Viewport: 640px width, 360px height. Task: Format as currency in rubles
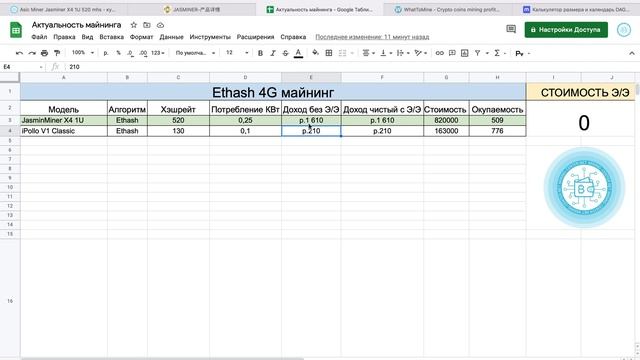[x=106, y=53]
